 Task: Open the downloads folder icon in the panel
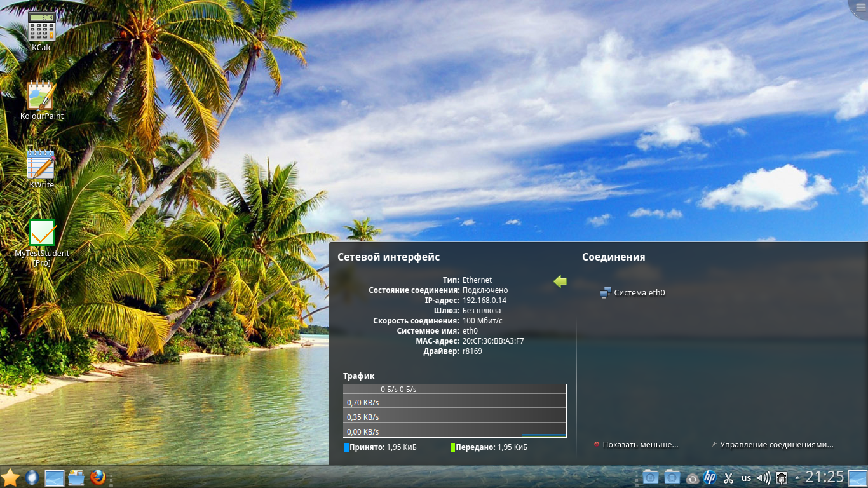(672, 477)
